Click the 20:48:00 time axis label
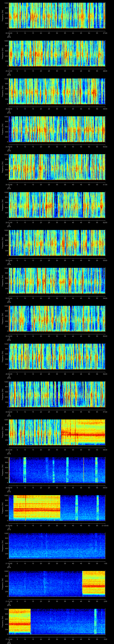 9,109
